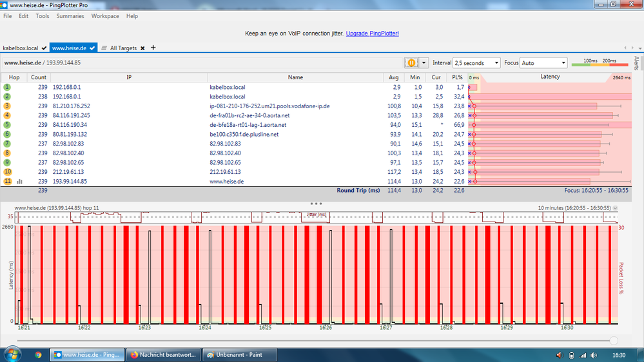
Task: Follow the Upgrade PingPlotter! link
Action: [372, 33]
